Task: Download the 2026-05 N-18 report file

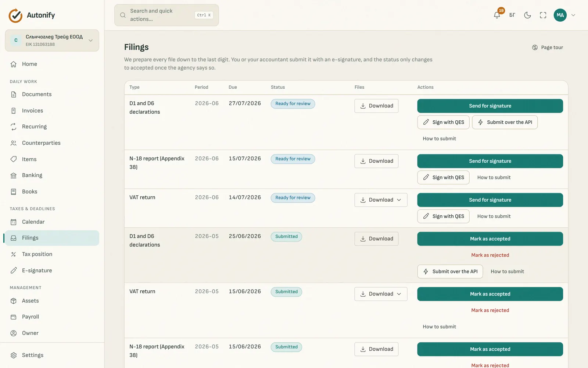Action: (x=376, y=349)
